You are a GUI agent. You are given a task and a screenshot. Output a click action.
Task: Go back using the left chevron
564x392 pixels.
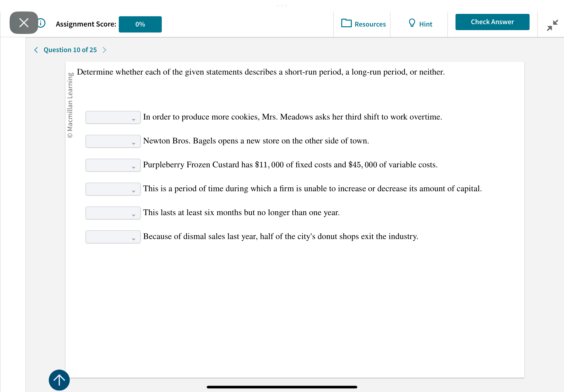pyautogui.click(x=36, y=50)
